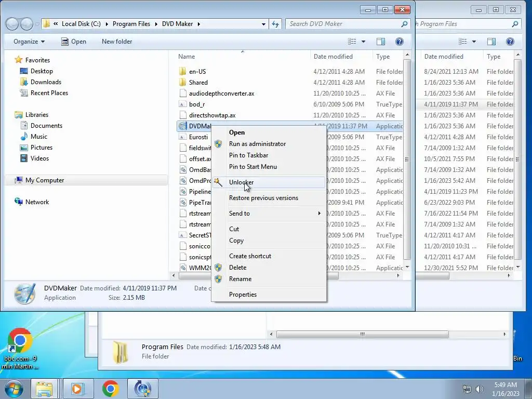
Task: Click the address bar refresh icon
Action: tap(275, 24)
